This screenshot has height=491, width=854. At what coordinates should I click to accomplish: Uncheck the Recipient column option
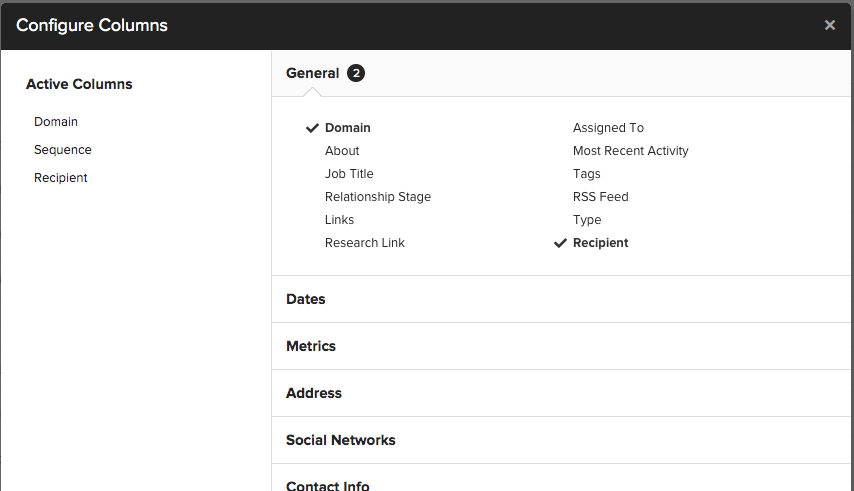pos(600,243)
